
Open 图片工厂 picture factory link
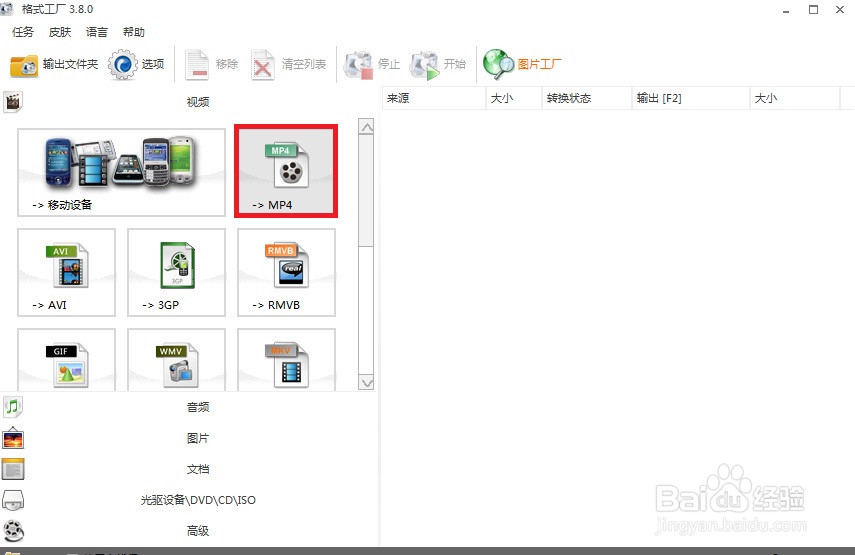tap(522, 65)
